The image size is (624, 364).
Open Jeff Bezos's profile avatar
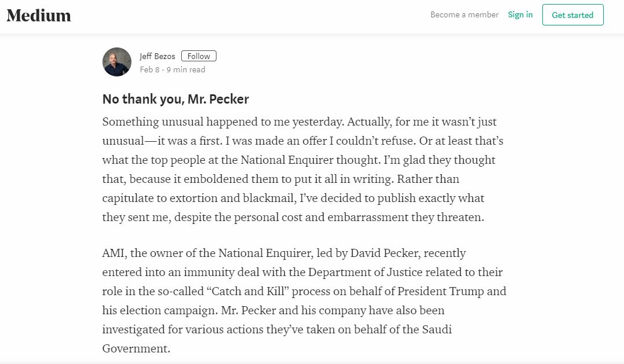coord(117,62)
